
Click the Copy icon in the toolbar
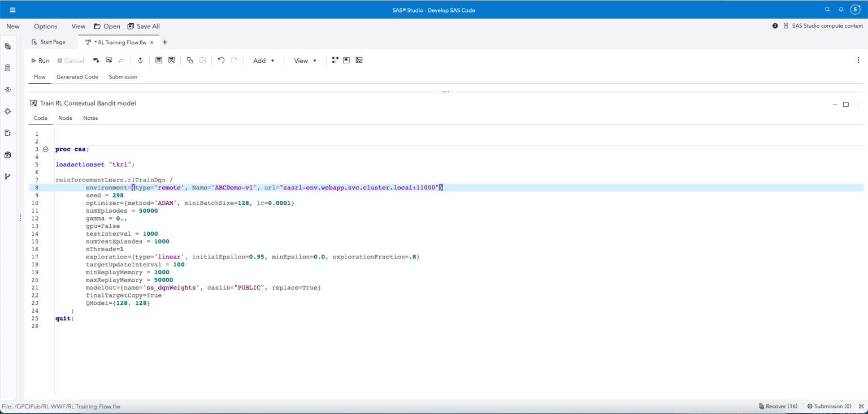coord(190,61)
